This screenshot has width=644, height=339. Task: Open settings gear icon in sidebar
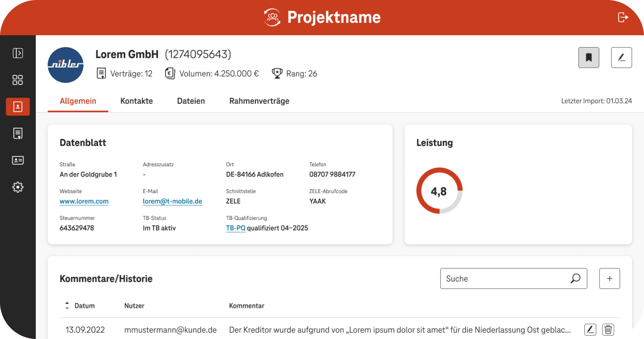(x=18, y=187)
